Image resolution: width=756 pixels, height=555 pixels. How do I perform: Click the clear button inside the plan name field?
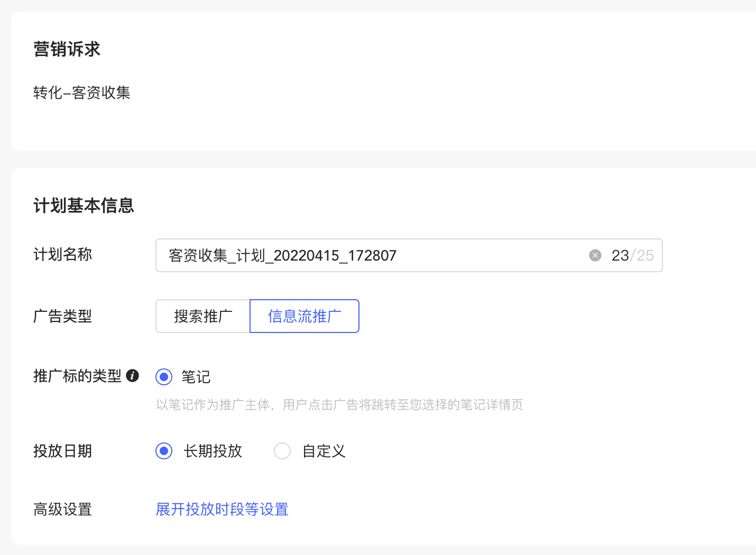595,255
